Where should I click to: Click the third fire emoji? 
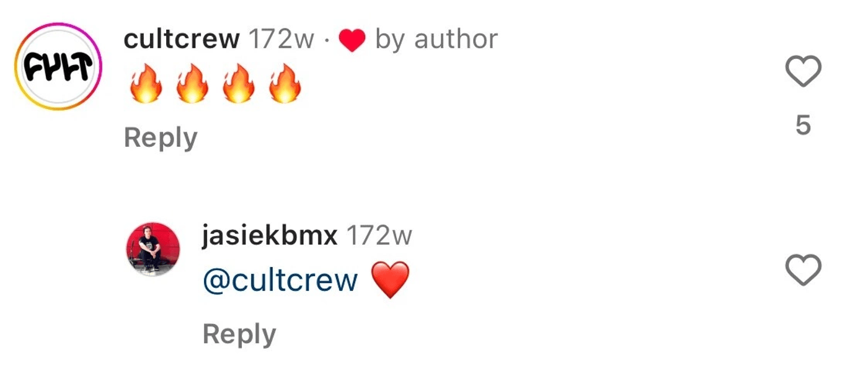(x=239, y=83)
